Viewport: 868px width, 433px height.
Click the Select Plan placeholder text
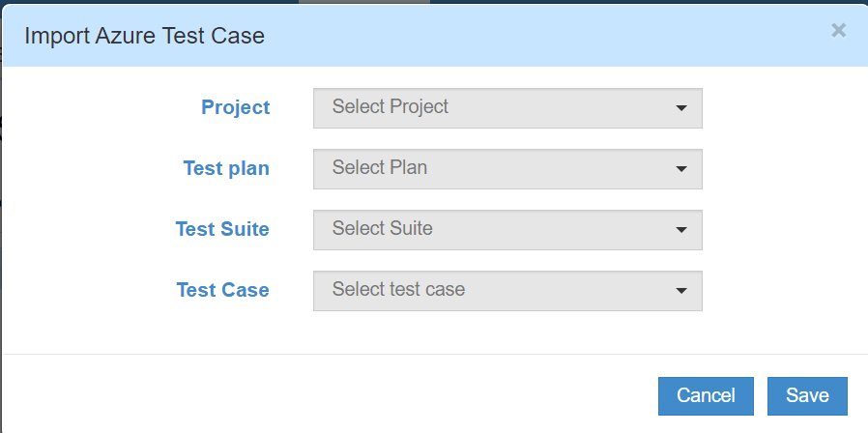380,168
